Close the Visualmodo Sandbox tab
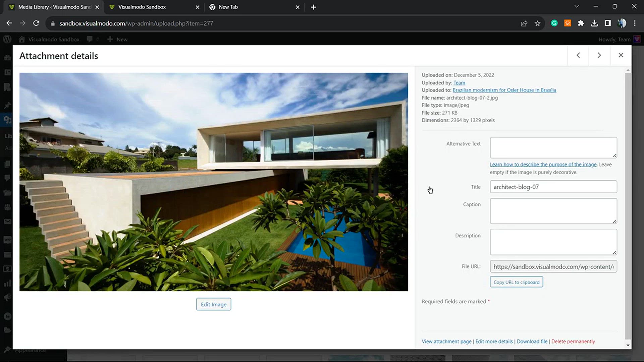 tap(197, 7)
